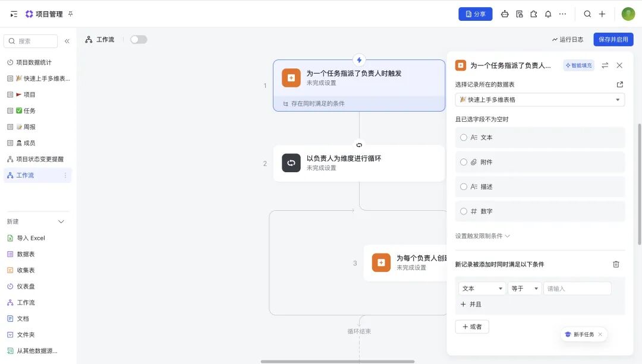642x364 pixels.
Task: Open the user avatar menu
Action: tap(628, 14)
